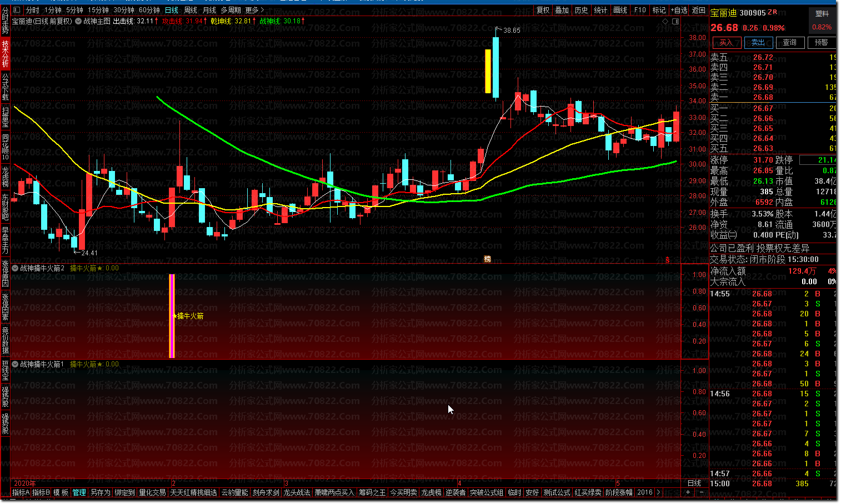The height and width of the screenshot is (504, 841).
Task: Click the 返回 back button
Action: point(699,10)
